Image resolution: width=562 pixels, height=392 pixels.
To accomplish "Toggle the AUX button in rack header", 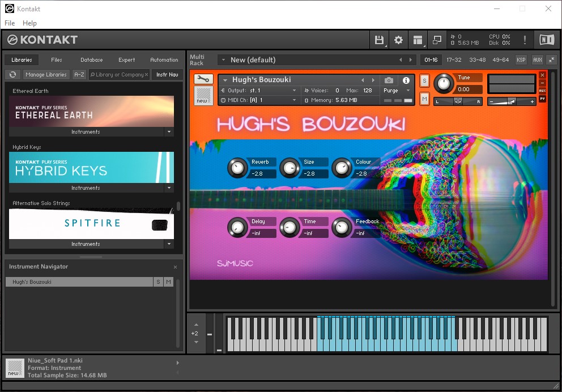I will pos(537,60).
